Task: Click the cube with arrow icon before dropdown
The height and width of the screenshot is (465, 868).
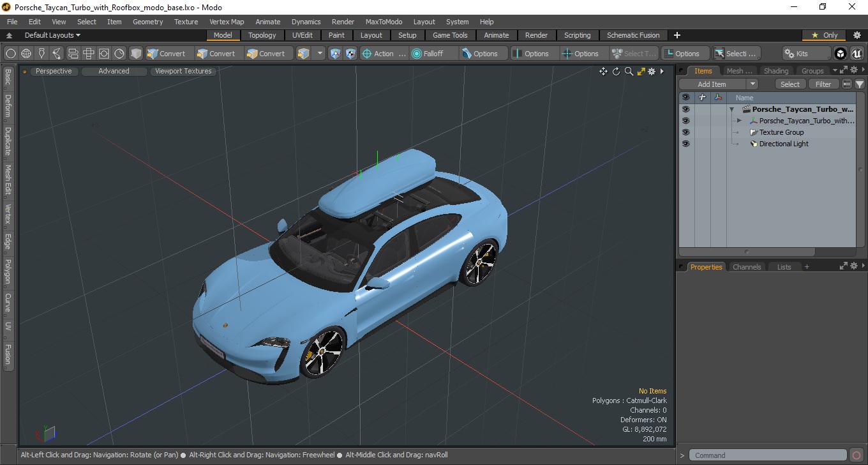Action: 303,54
